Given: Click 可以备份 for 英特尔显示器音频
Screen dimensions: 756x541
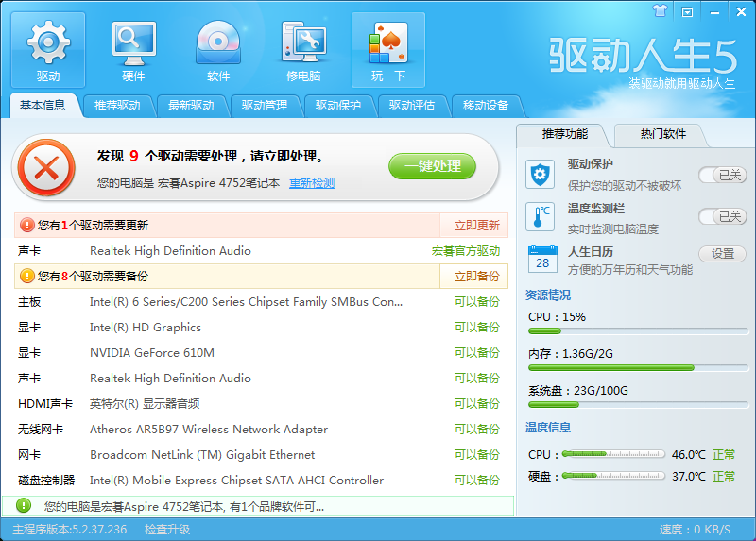Looking at the screenshot, I should click(x=477, y=404).
